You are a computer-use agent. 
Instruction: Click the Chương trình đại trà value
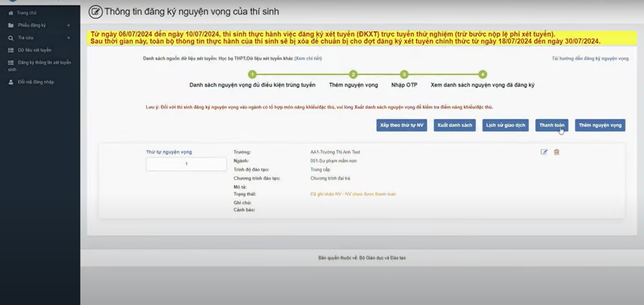330,178
